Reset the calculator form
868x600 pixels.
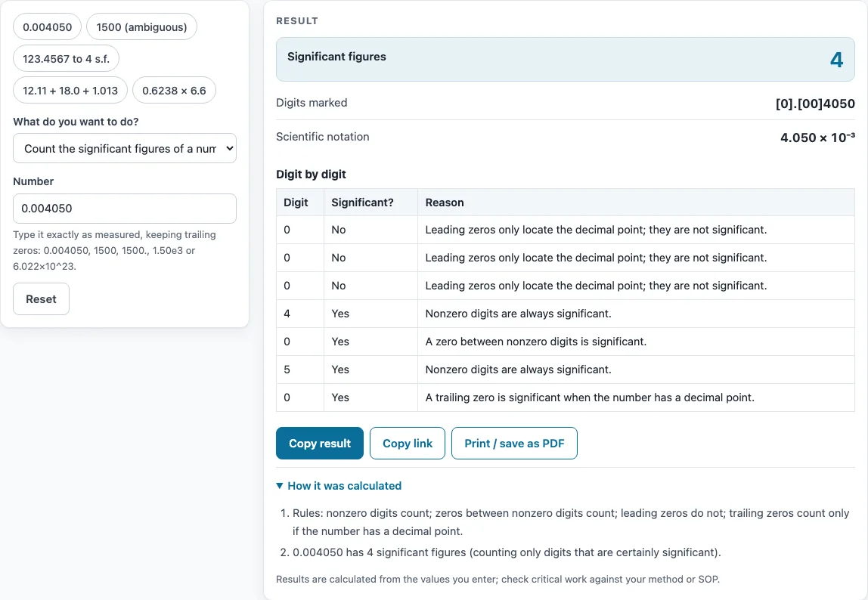pos(41,299)
